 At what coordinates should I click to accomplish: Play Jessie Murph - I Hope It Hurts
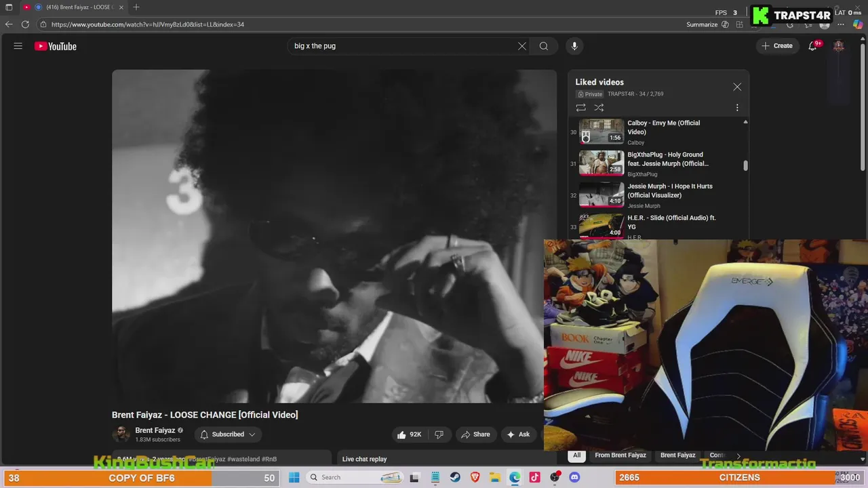(x=658, y=195)
